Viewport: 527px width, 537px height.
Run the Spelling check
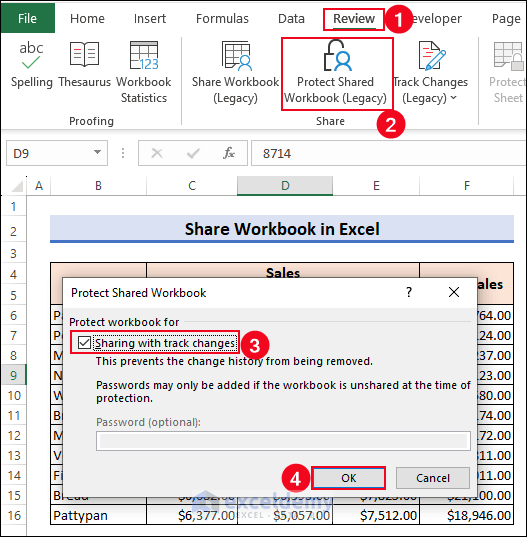pyautogui.click(x=32, y=65)
